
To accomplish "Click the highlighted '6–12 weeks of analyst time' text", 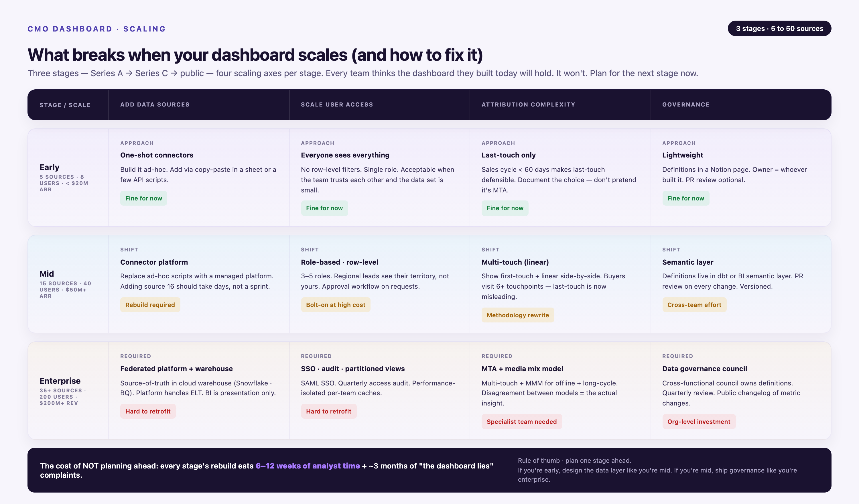I will pos(308,466).
